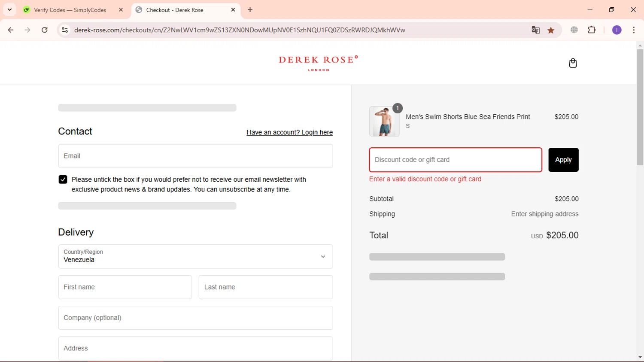Close the Checkout Derek Rose tab
Screen dimensions: 644x362
point(233,10)
